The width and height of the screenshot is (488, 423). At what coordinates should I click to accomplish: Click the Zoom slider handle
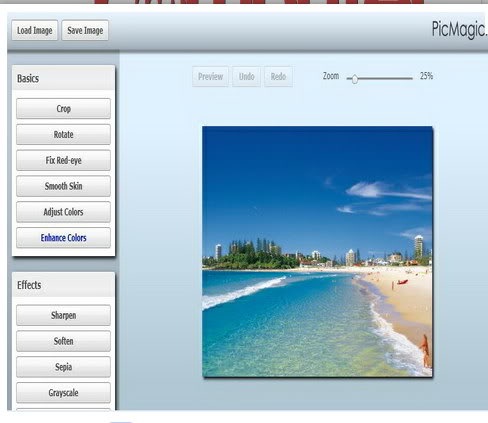coord(355,79)
